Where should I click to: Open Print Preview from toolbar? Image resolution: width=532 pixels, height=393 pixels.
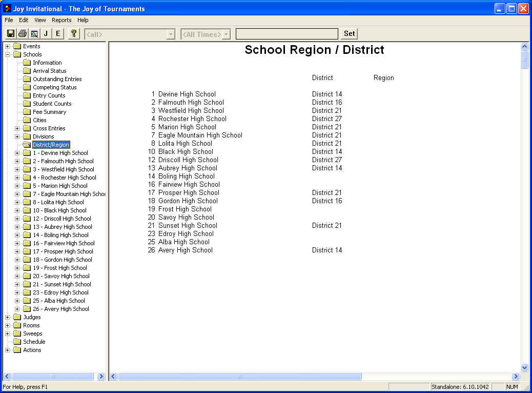(34, 34)
